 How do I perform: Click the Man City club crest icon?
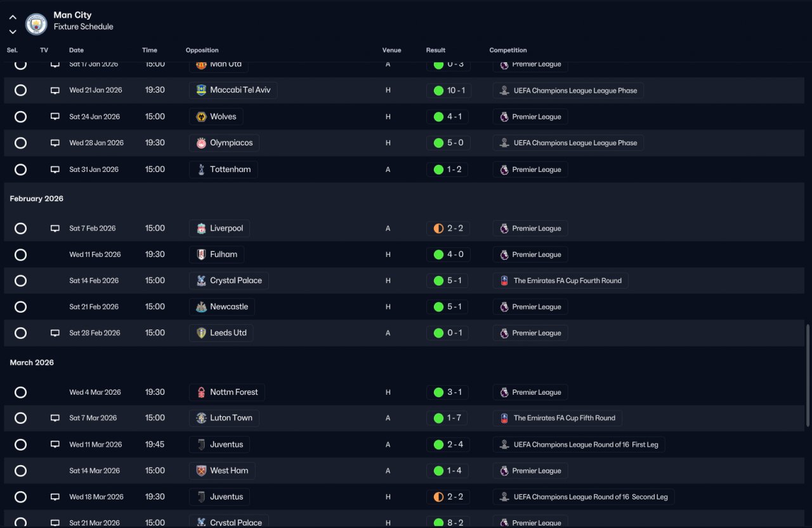coord(36,24)
